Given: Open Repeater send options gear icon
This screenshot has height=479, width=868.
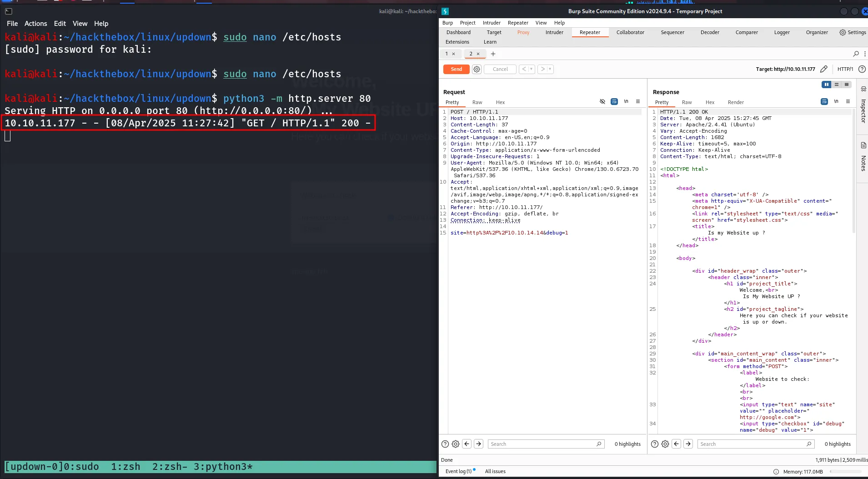Looking at the screenshot, I should point(477,69).
